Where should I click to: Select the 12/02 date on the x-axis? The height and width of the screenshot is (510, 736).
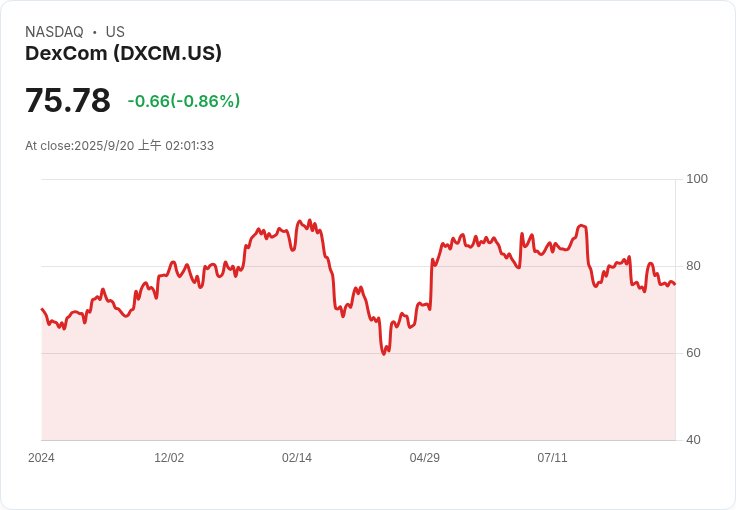(169, 458)
